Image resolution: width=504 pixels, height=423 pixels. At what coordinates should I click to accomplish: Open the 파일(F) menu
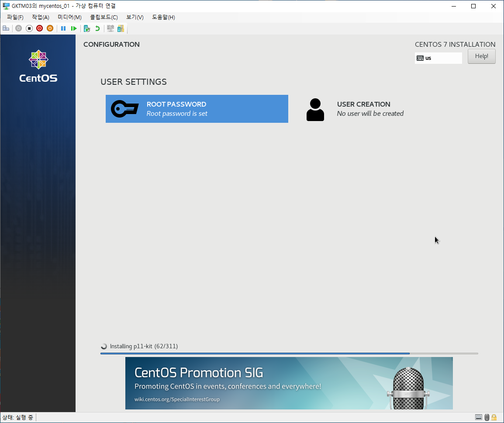[x=15, y=17]
